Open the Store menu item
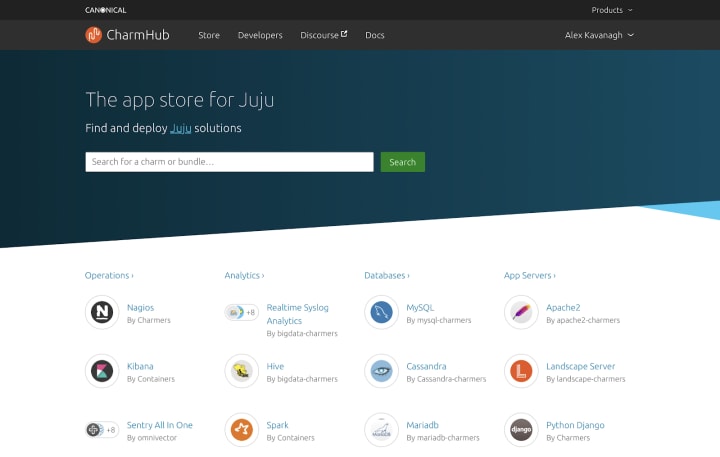 (x=209, y=35)
